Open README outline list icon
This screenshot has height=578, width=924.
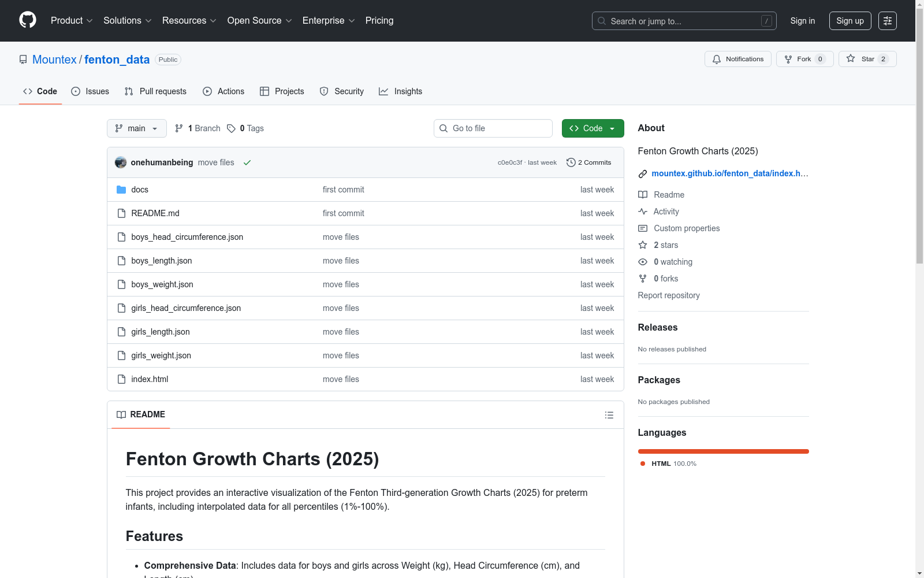(x=609, y=415)
